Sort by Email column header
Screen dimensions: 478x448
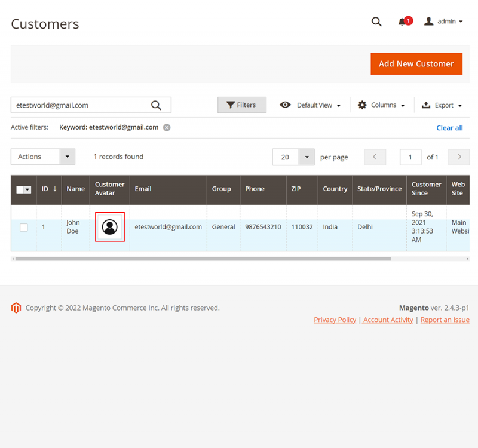tap(168, 189)
